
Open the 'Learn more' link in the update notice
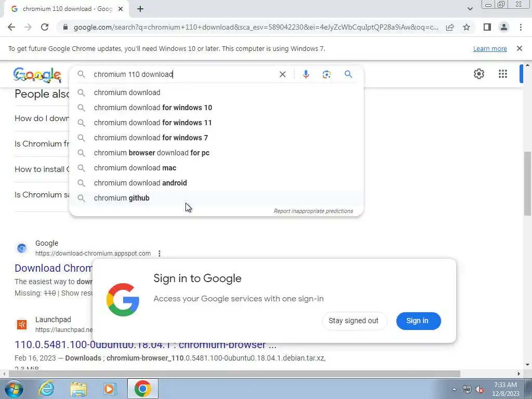(490, 48)
